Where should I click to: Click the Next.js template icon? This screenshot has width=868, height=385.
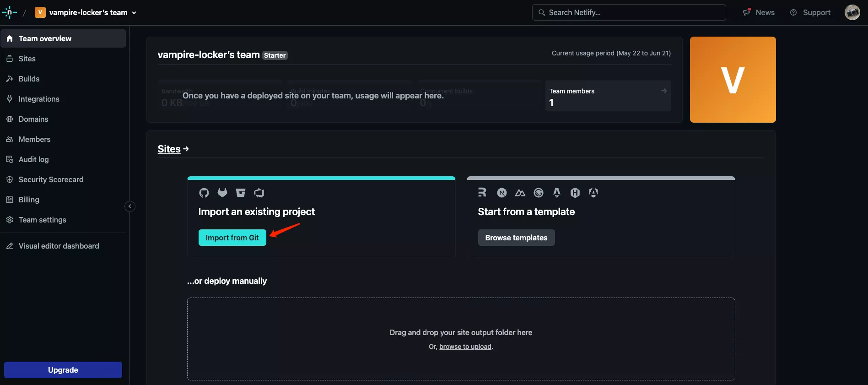[x=502, y=193]
